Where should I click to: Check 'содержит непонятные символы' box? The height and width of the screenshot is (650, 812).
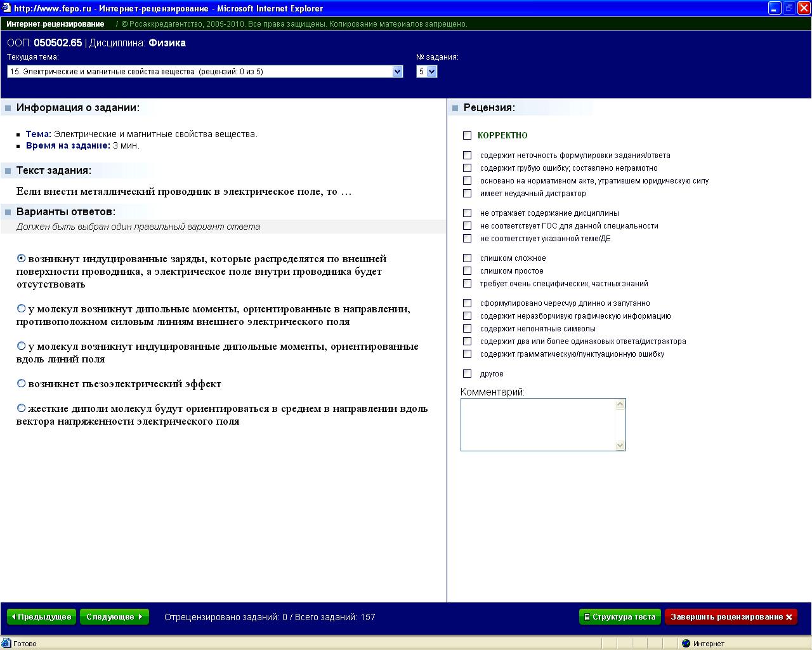tap(468, 328)
